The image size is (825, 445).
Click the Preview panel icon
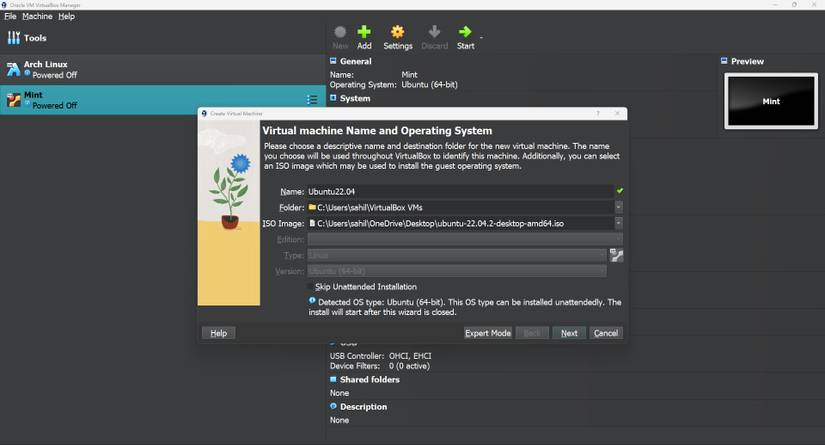coord(724,61)
